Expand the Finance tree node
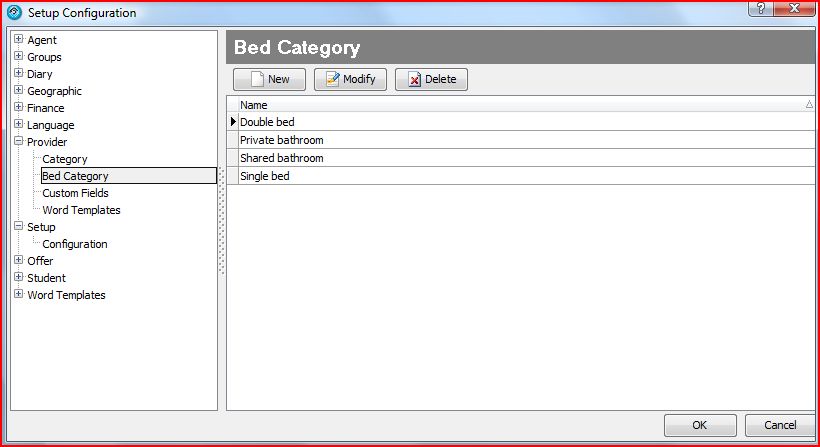 [x=18, y=108]
